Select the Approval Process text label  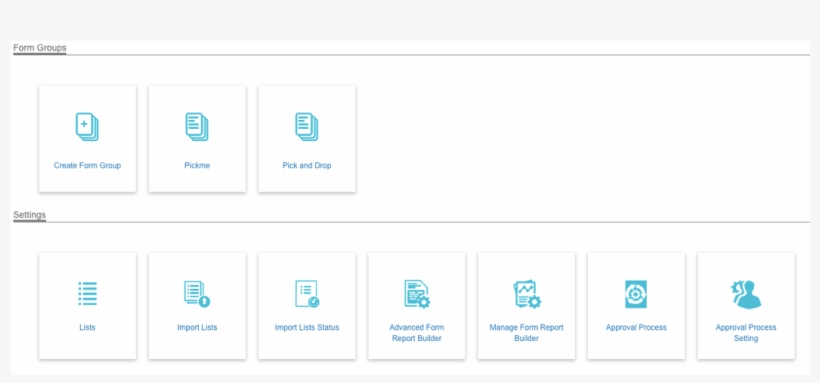pyautogui.click(x=636, y=328)
